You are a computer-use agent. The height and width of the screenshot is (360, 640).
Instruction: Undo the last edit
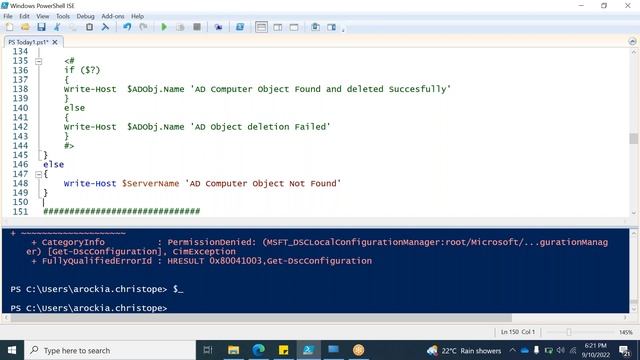pyautogui.click(x=127, y=27)
